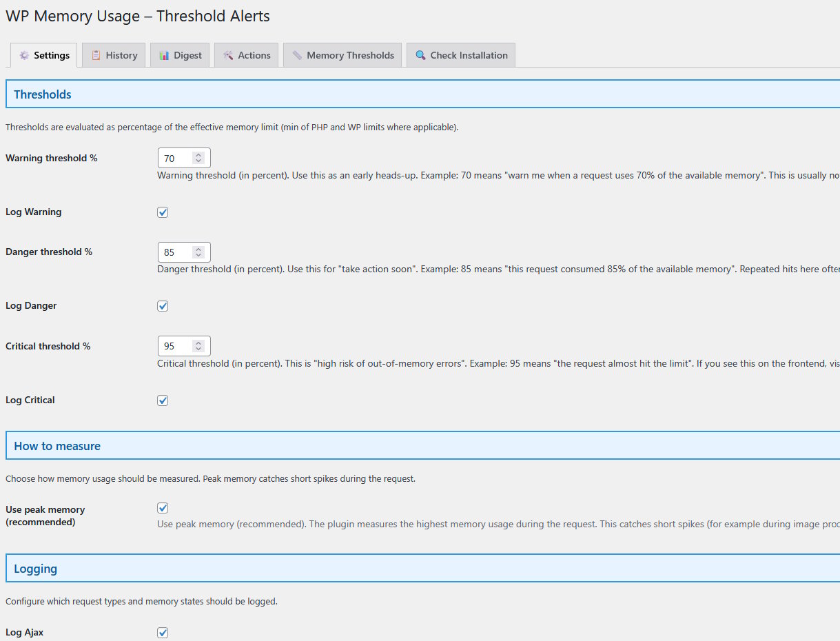Screen dimensions: 840x641
Task: Select the clipboard icon beside History
Action: (95, 54)
